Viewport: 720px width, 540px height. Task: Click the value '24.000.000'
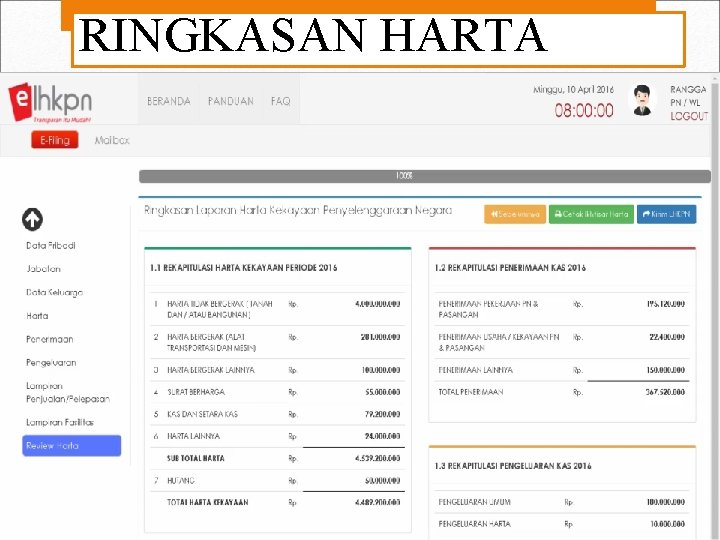(382, 436)
